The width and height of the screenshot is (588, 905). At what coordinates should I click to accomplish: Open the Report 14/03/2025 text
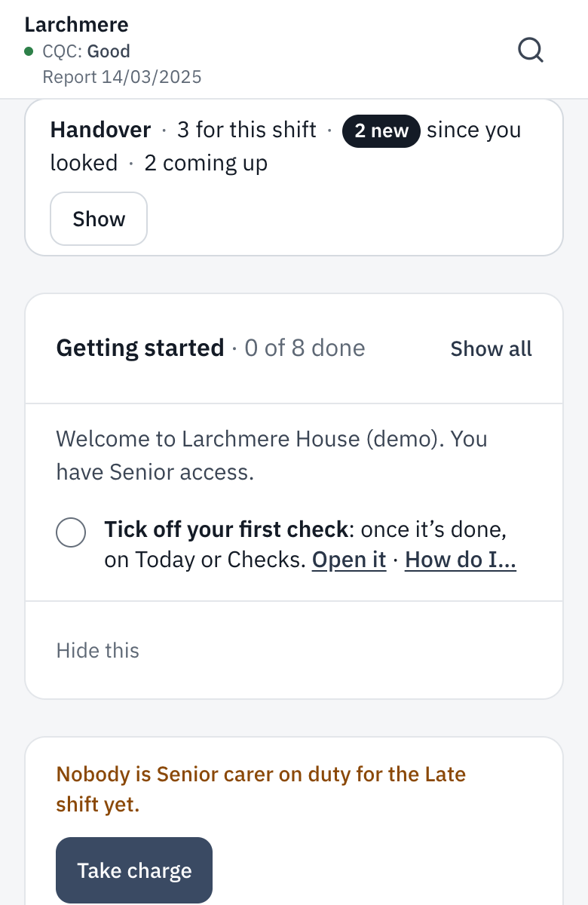tap(122, 77)
